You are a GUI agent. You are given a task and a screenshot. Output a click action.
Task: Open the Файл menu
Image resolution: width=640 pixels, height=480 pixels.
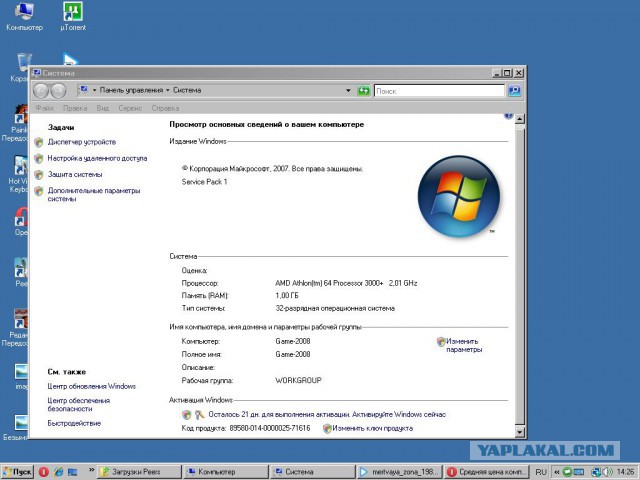point(44,108)
